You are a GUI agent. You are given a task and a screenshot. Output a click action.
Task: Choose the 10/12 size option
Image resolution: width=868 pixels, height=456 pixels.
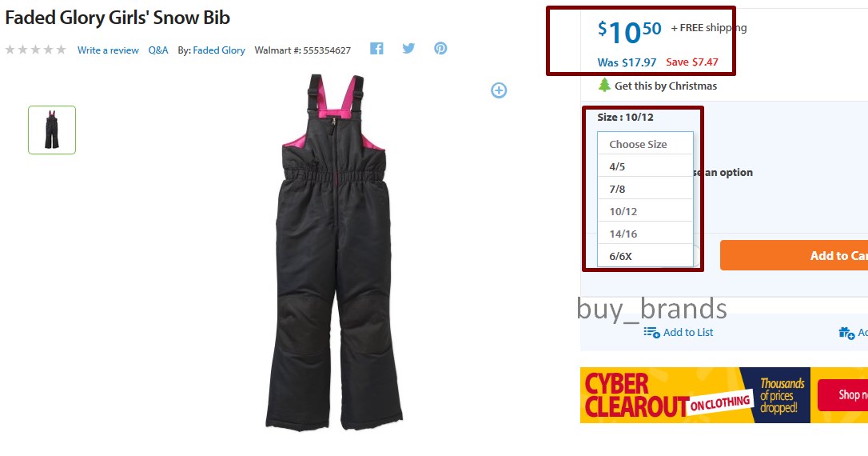point(646,211)
